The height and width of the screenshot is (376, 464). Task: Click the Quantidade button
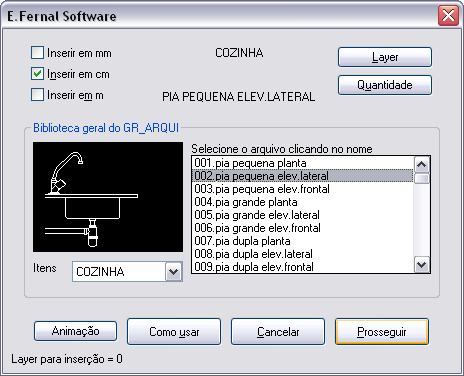click(x=385, y=85)
